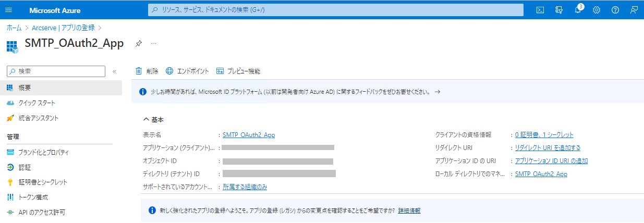Screen dimensions: 644x223
Task: Go to ホーム breadcrumb link
Action: pos(14,28)
